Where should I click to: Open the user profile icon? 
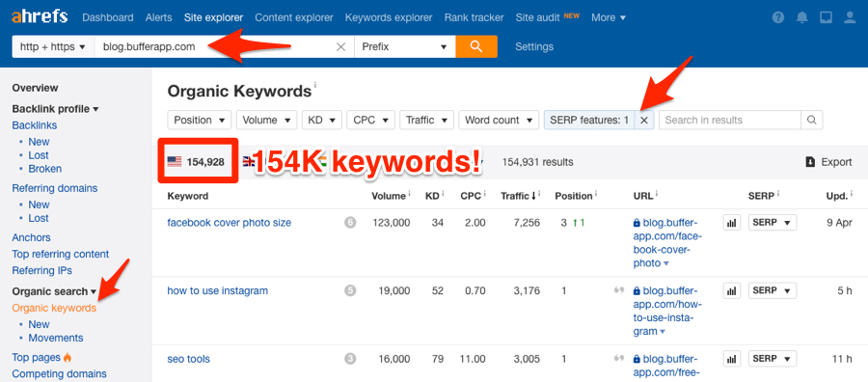(x=850, y=17)
